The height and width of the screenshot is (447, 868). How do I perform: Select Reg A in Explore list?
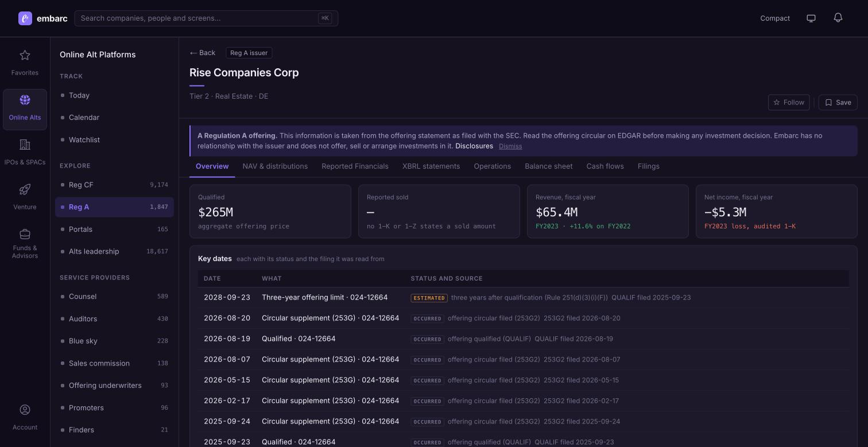(x=114, y=207)
